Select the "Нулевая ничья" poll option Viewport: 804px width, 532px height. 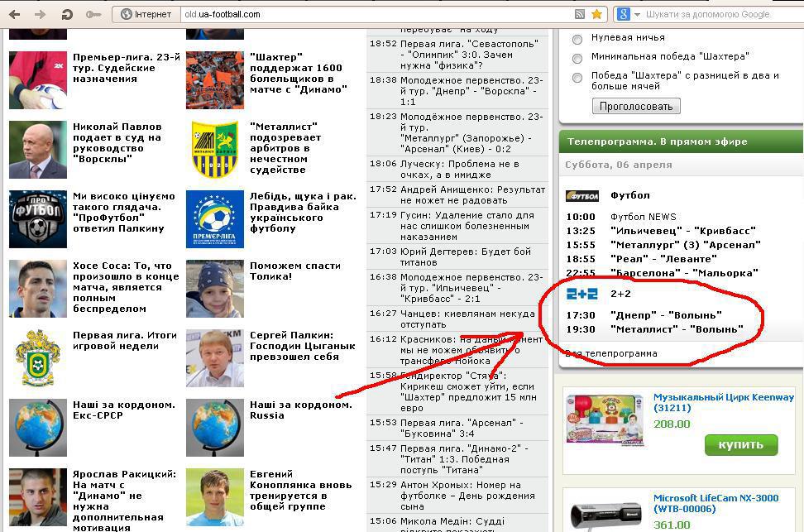(577, 39)
